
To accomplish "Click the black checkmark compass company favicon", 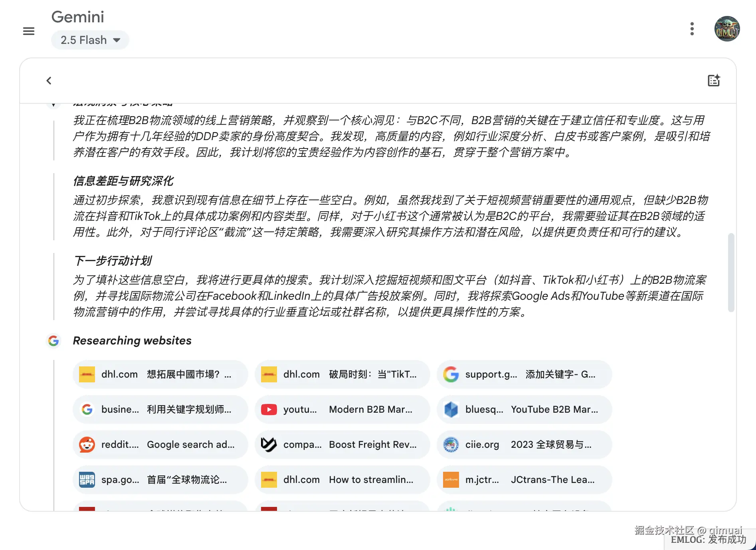I will [269, 444].
